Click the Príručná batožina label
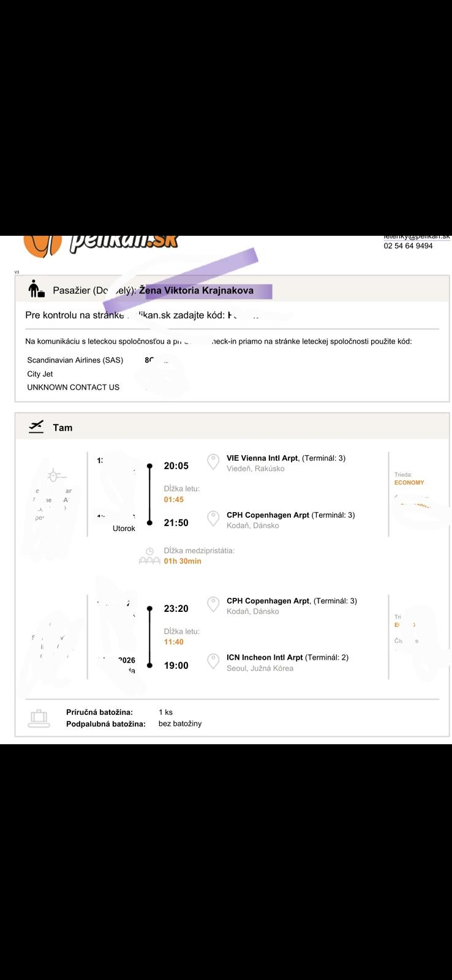The image size is (452, 980). pos(99,712)
